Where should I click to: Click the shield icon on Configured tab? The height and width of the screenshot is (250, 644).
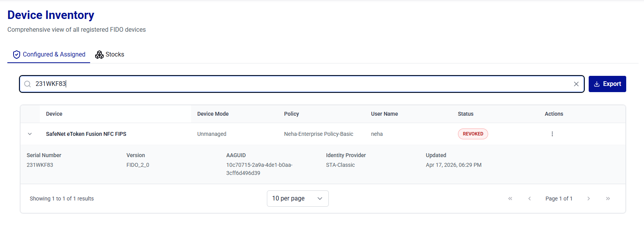coord(17,55)
